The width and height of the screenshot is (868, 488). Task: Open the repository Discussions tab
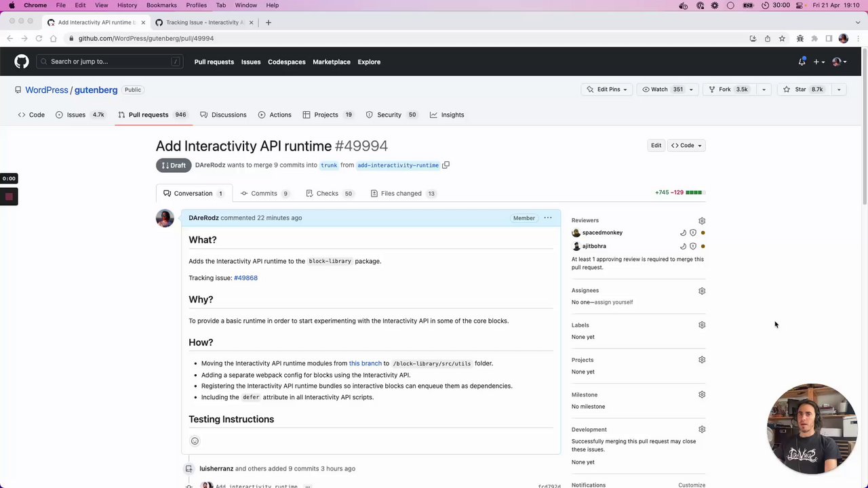pos(223,115)
